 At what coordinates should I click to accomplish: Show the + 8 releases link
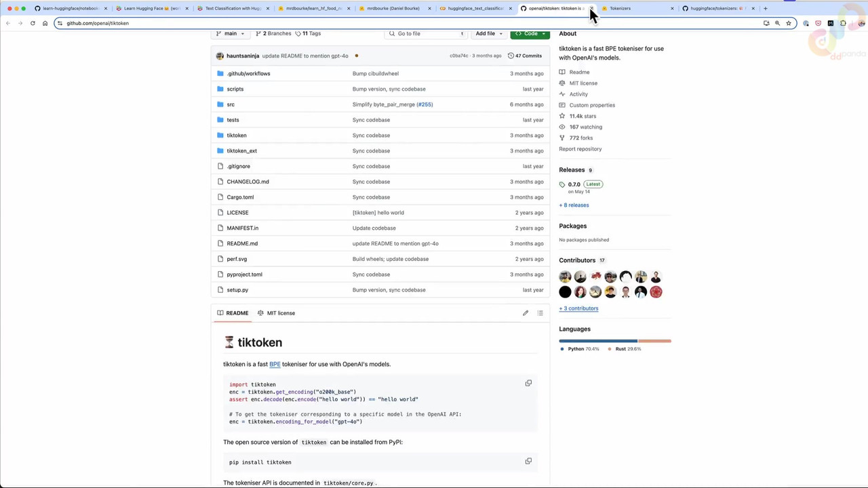point(574,205)
